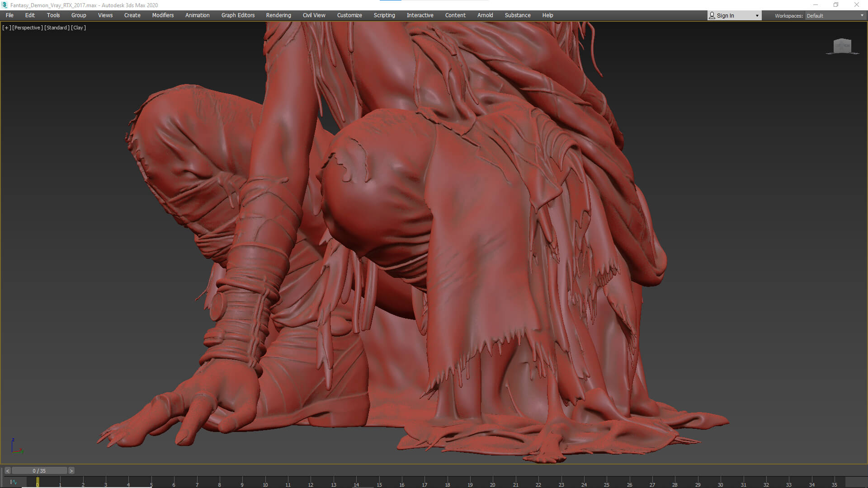Open the Tools menu

pos(53,15)
